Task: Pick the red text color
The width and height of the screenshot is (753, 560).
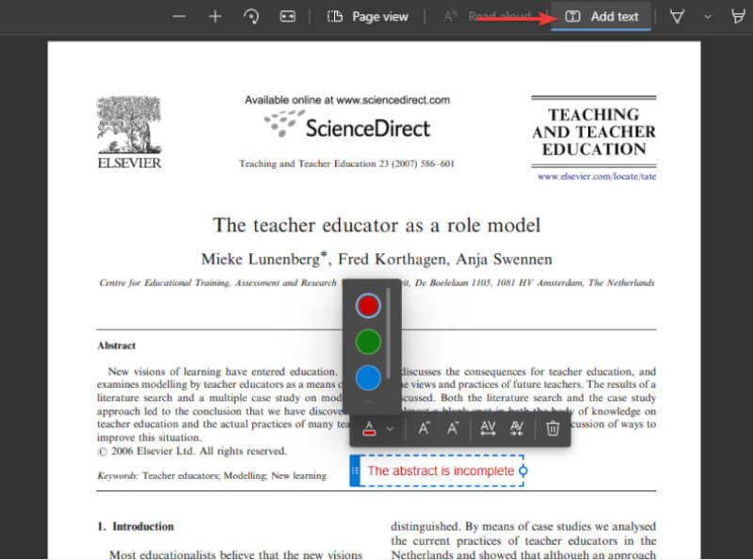Action: (x=368, y=306)
